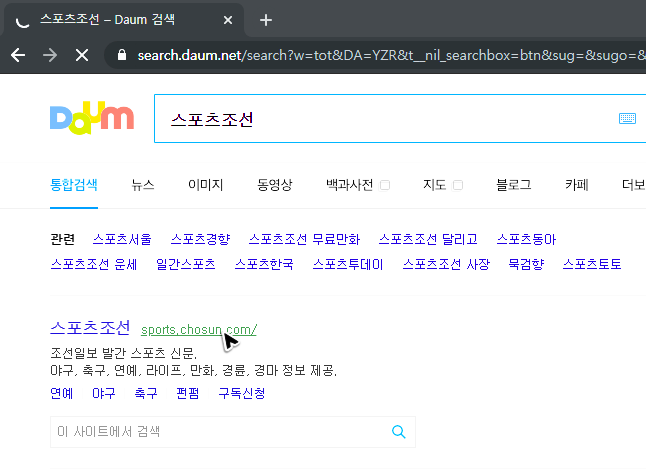
Task: Click related search 스포츠조선 운세
Action: (x=94, y=264)
